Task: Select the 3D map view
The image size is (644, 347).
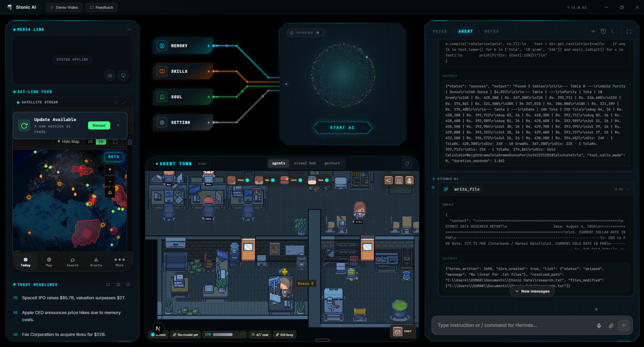Action: (101, 142)
